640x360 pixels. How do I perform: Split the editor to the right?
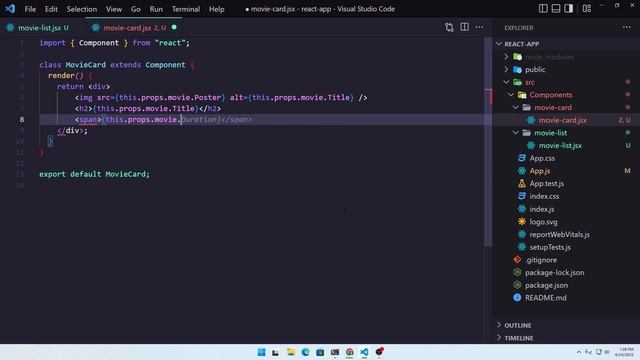click(x=464, y=27)
